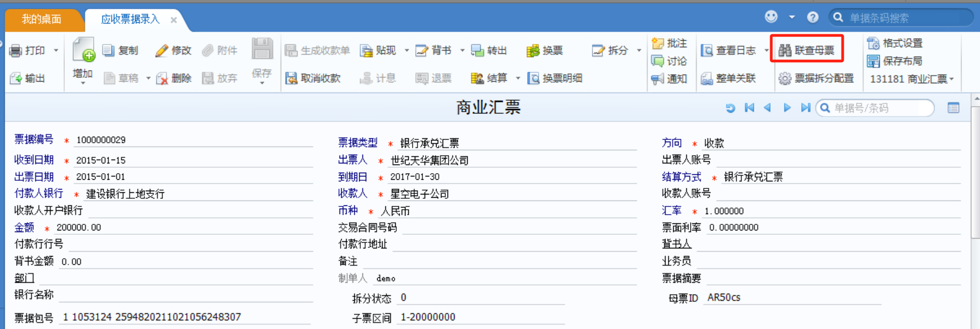Click the Modify (修改) pencil icon
The height and width of the screenshot is (329, 980).
(161, 51)
